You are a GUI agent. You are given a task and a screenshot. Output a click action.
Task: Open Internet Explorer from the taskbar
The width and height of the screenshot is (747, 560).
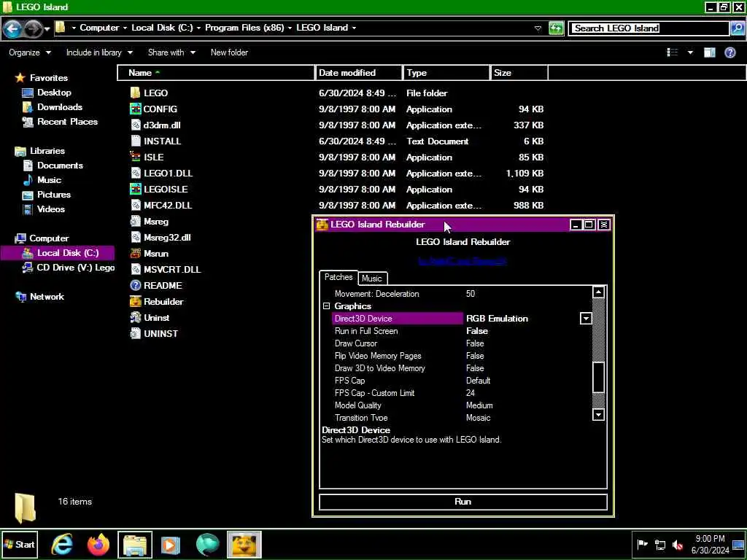pos(62,544)
